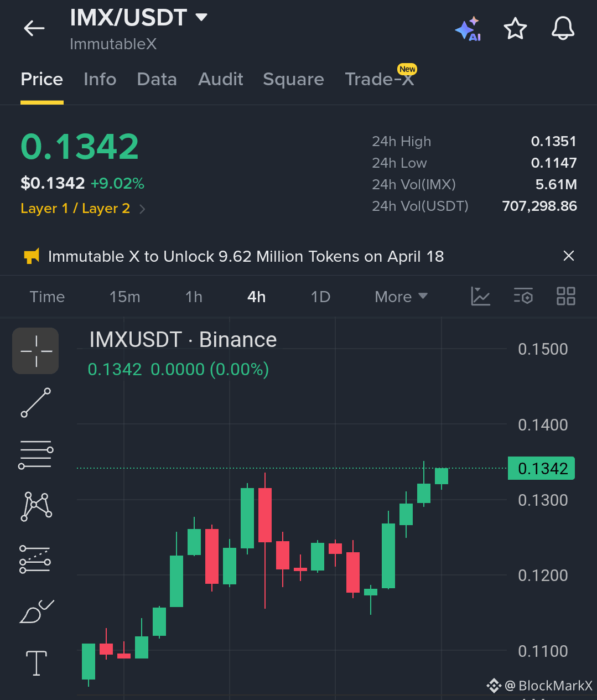Switch to the Price tab

42,79
